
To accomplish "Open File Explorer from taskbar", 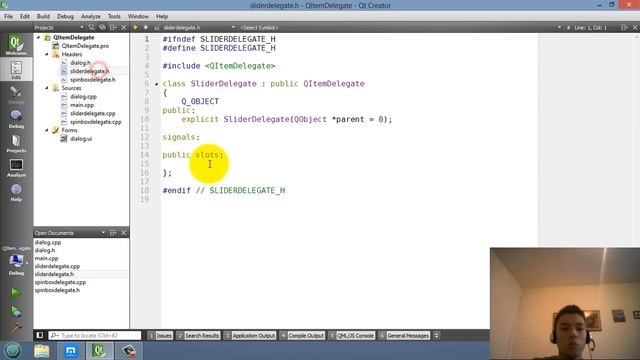I will tap(42, 351).
